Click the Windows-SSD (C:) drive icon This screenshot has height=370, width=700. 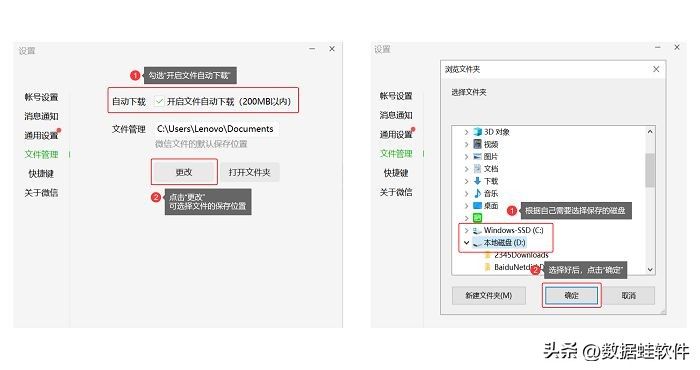coord(478,230)
